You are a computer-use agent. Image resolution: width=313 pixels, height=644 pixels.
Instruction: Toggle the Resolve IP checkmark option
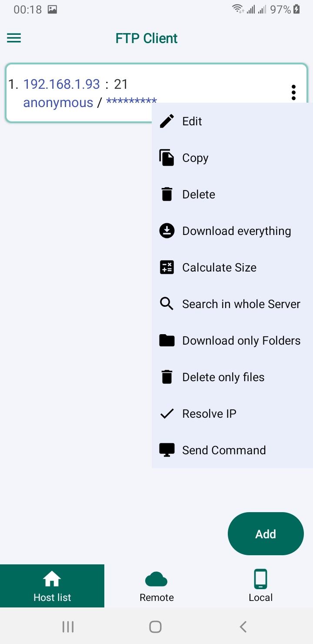pyautogui.click(x=232, y=413)
